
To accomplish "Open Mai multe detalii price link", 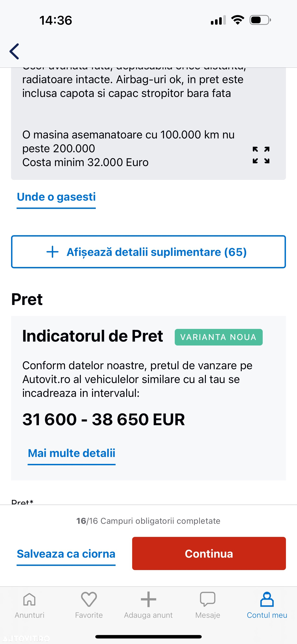I will tap(72, 453).
